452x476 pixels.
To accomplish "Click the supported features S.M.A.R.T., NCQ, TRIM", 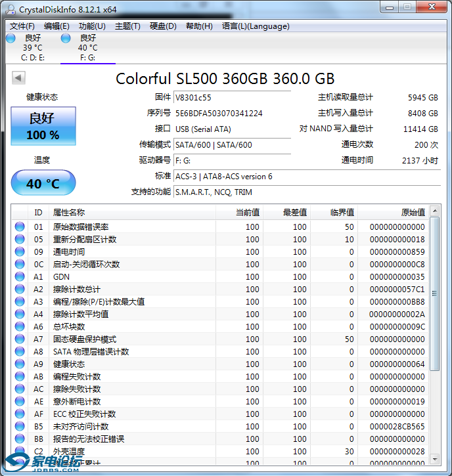I will point(307,192).
